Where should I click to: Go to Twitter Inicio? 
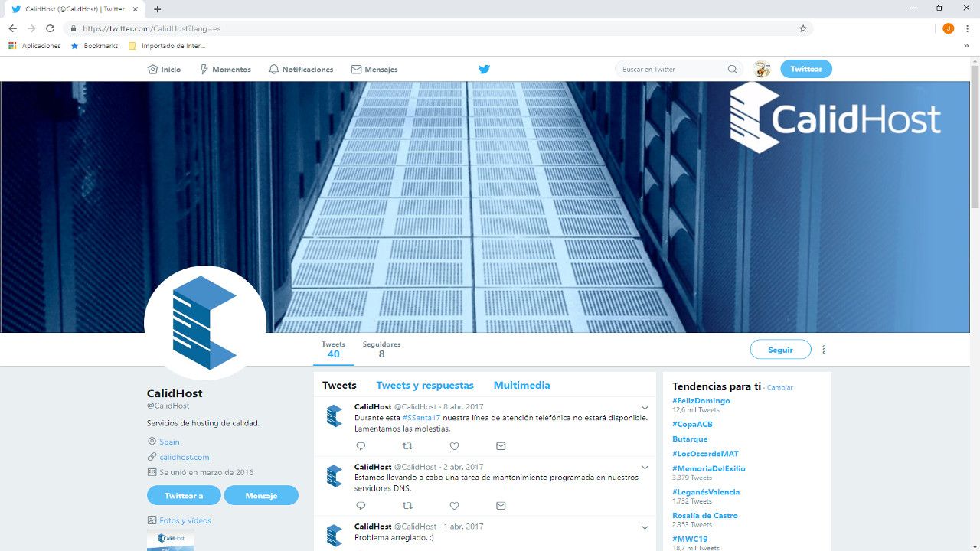tap(164, 70)
